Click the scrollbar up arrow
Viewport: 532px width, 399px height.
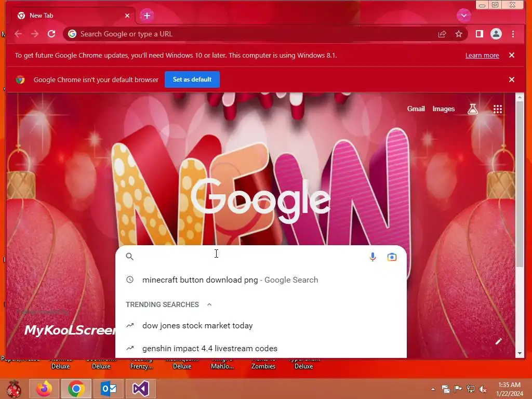[520, 97]
